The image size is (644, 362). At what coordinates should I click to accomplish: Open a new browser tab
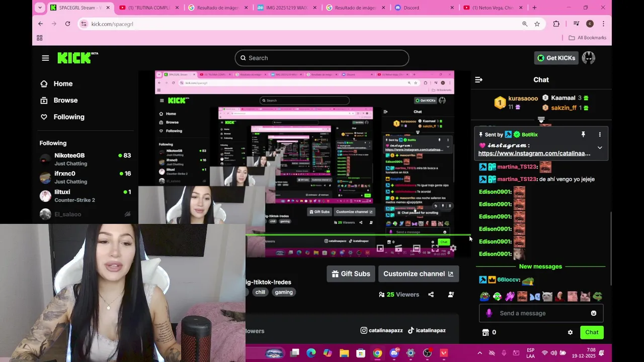coord(534,8)
